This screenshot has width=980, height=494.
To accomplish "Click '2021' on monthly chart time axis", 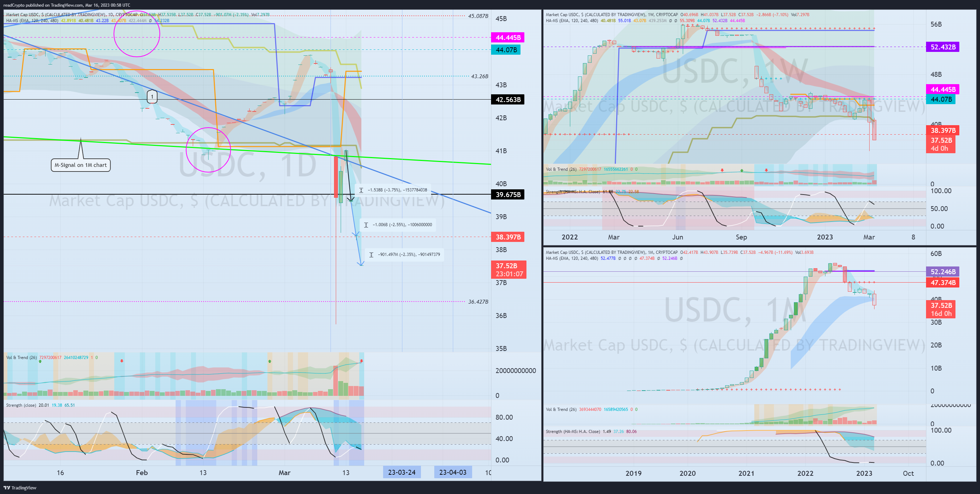I will pyautogui.click(x=747, y=473).
